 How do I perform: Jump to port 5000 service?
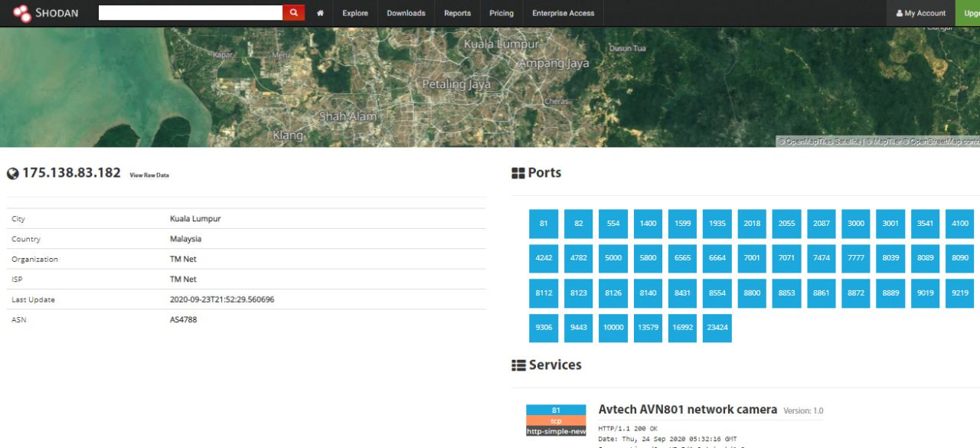click(x=613, y=258)
